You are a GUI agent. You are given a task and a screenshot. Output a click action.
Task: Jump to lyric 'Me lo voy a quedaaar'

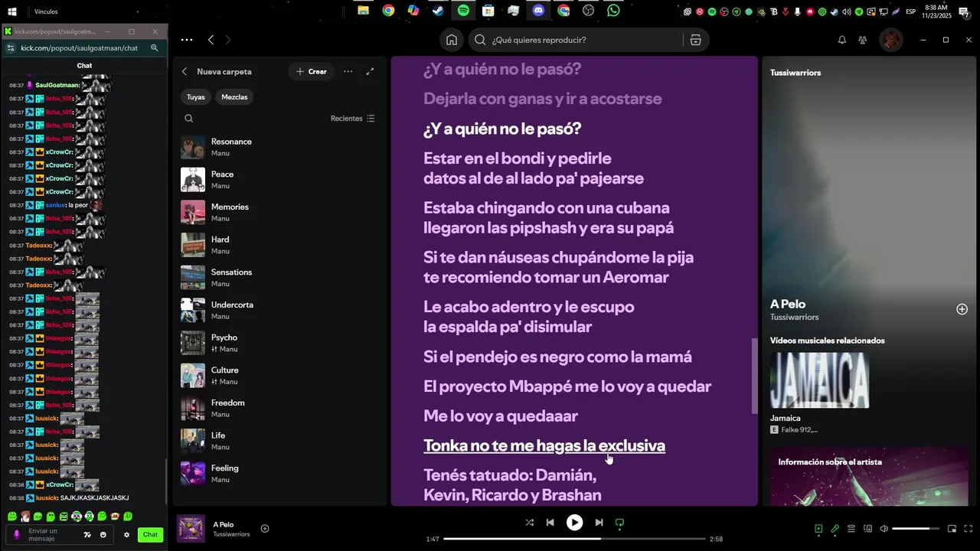coord(501,416)
